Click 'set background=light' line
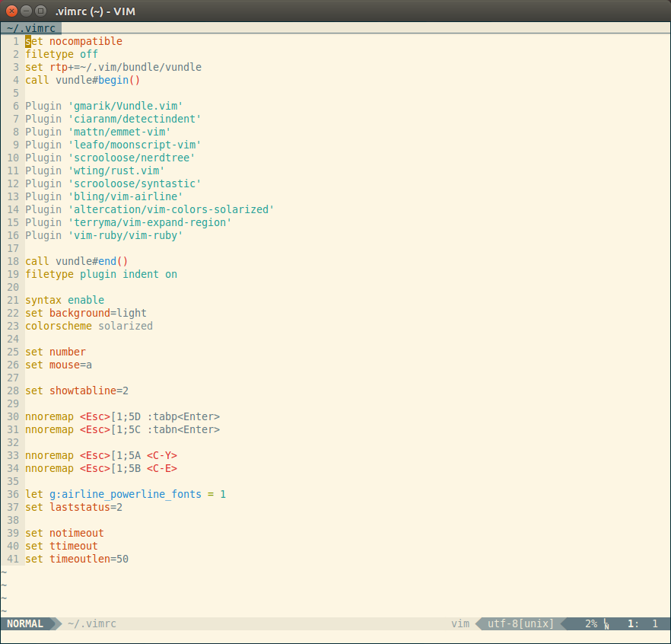Screen dimensions: 671x644 point(85,313)
